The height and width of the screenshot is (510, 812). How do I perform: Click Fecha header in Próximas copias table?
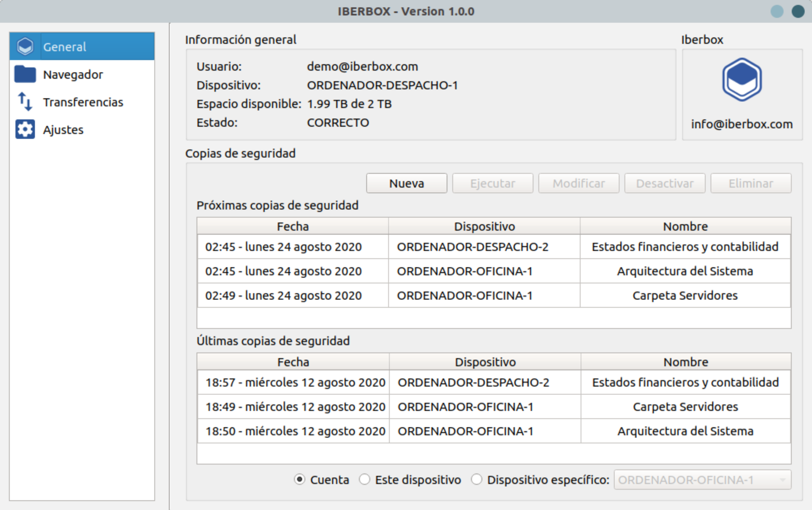pos(293,226)
